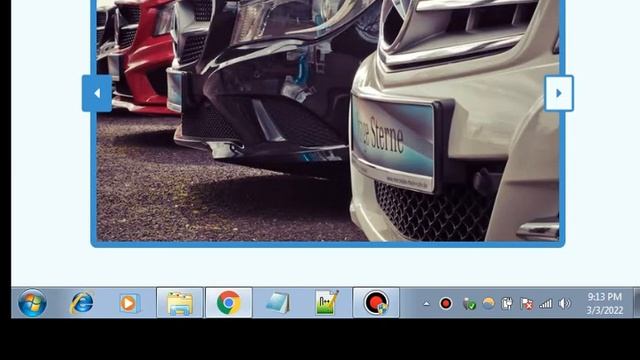Screen dimensions: 640x360
Task: Open File Explorer from the taskbar
Action: [180, 303]
